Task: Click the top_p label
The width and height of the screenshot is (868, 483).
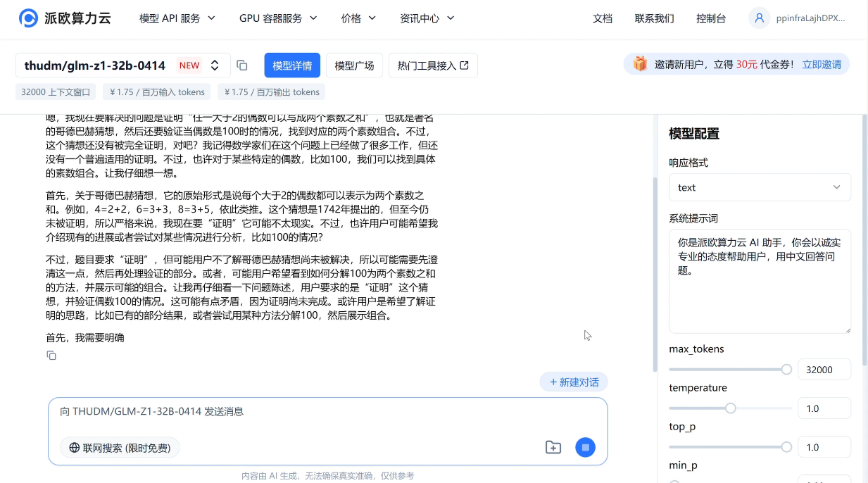Action: [x=682, y=427]
